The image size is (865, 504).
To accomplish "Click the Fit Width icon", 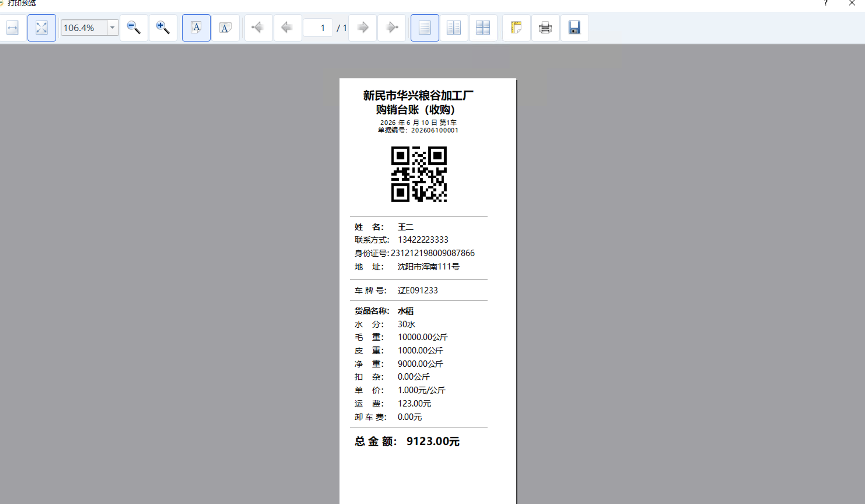I will 13,28.
